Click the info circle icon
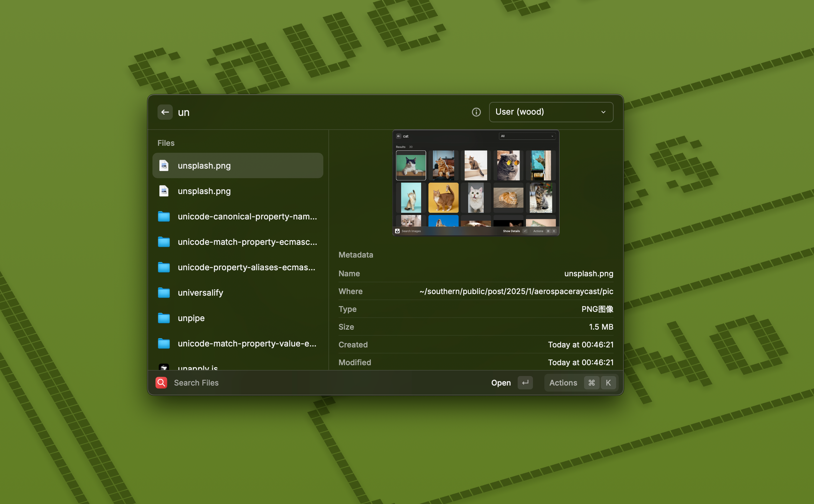 click(476, 112)
